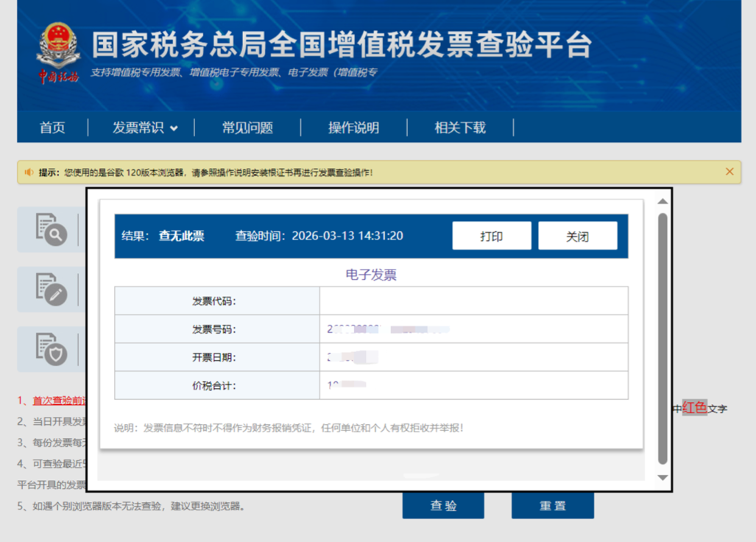Click note 5 about changing browsers
Screen dimensions: 756x542
pos(131,506)
